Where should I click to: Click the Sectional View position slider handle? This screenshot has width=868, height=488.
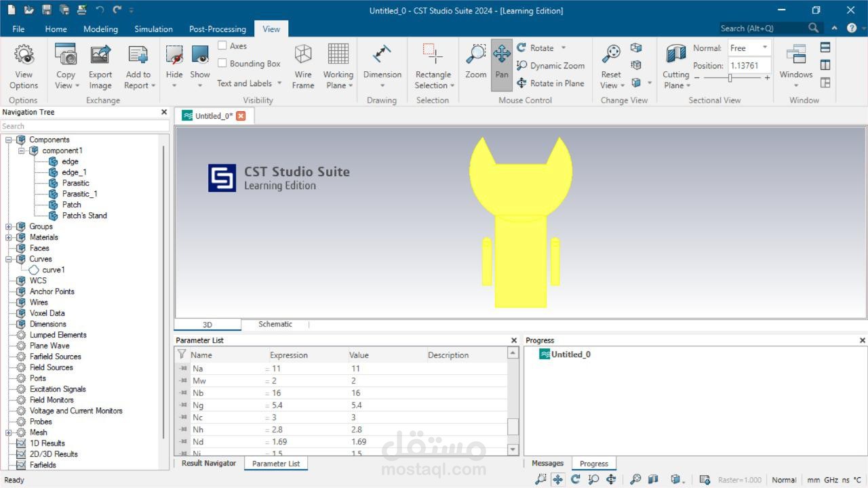click(x=730, y=78)
